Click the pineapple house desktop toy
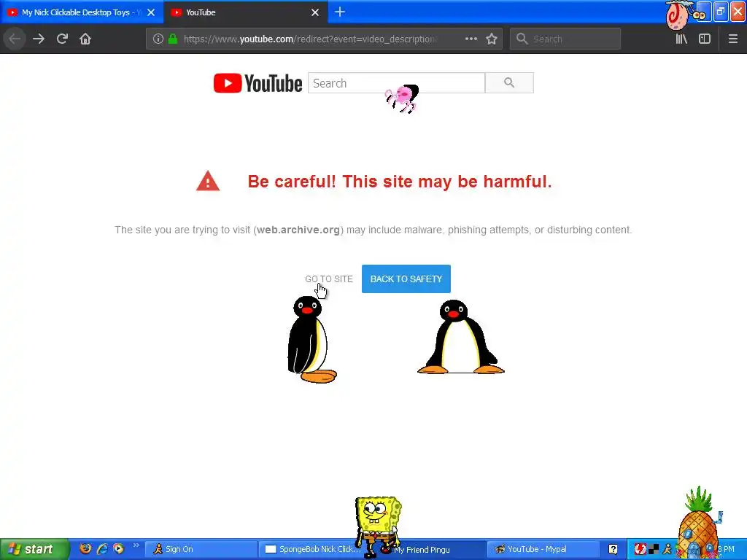 pyautogui.click(x=700, y=523)
